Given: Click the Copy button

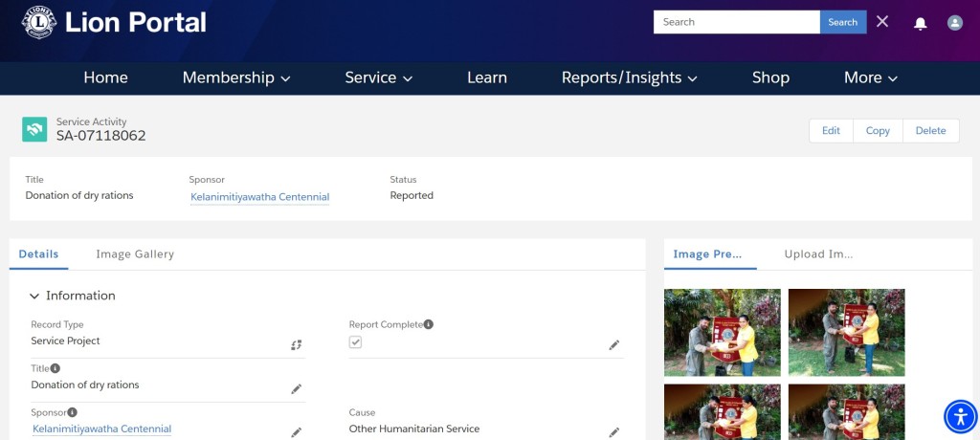Looking at the screenshot, I should pos(878,131).
